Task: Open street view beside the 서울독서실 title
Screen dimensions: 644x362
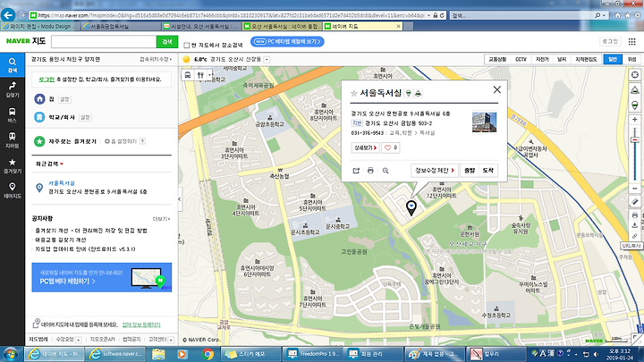Action: (x=408, y=93)
